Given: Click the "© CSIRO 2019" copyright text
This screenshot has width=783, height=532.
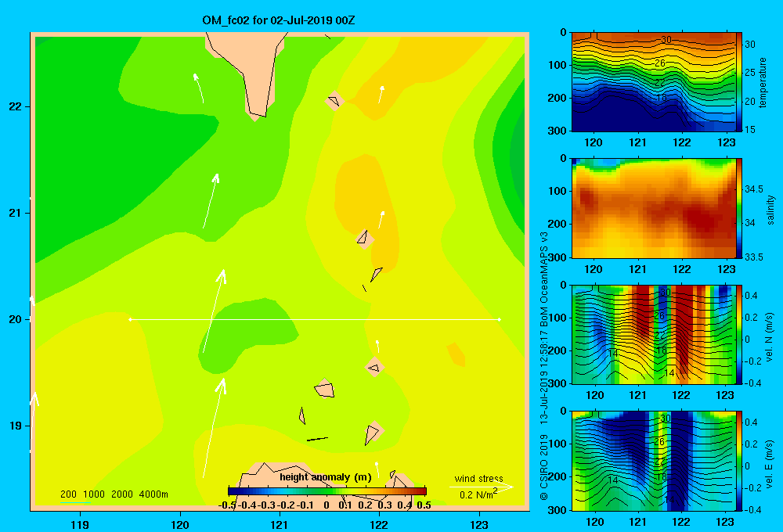Looking at the screenshot, I should (x=544, y=467).
